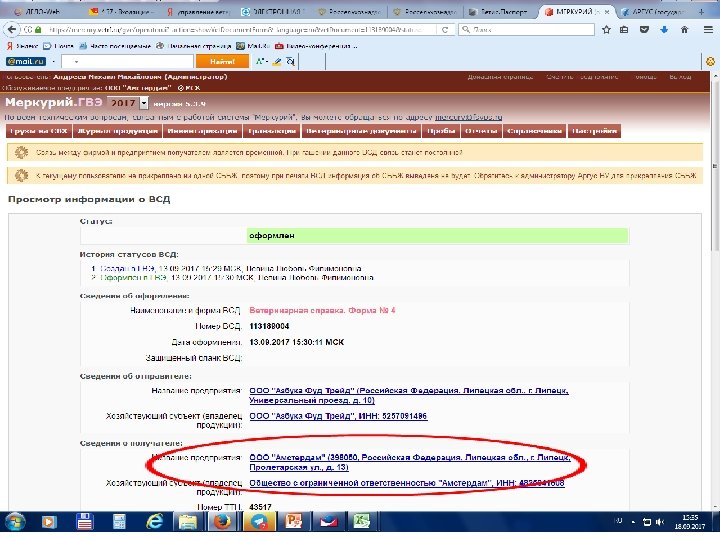The width and height of the screenshot is (720, 540).
Task: Open the Отчеты menu
Action: 481,131
